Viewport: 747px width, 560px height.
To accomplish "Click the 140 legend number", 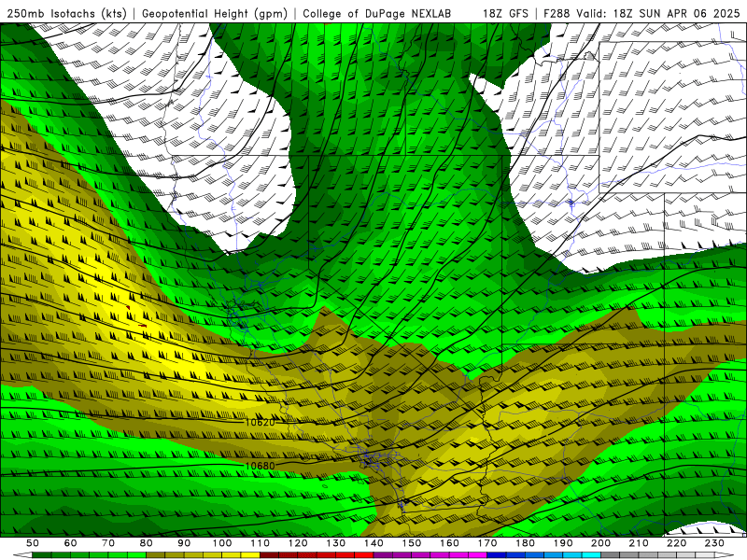I will (x=374, y=543).
